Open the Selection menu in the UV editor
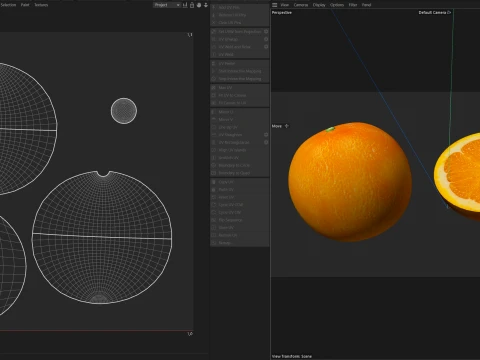The height and width of the screenshot is (360, 480). click(8, 5)
